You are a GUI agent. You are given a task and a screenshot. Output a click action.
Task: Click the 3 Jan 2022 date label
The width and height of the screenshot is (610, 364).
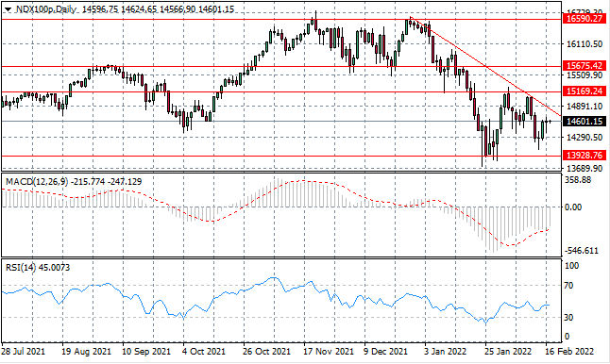[446, 351]
